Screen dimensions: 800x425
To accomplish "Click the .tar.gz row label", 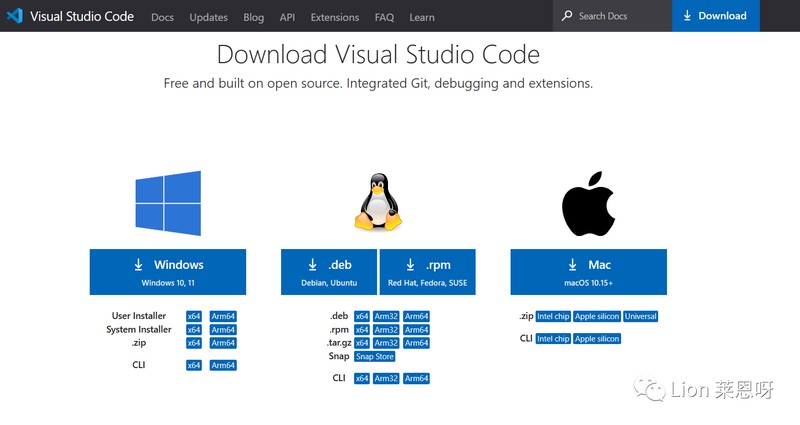I will [x=339, y=343].
